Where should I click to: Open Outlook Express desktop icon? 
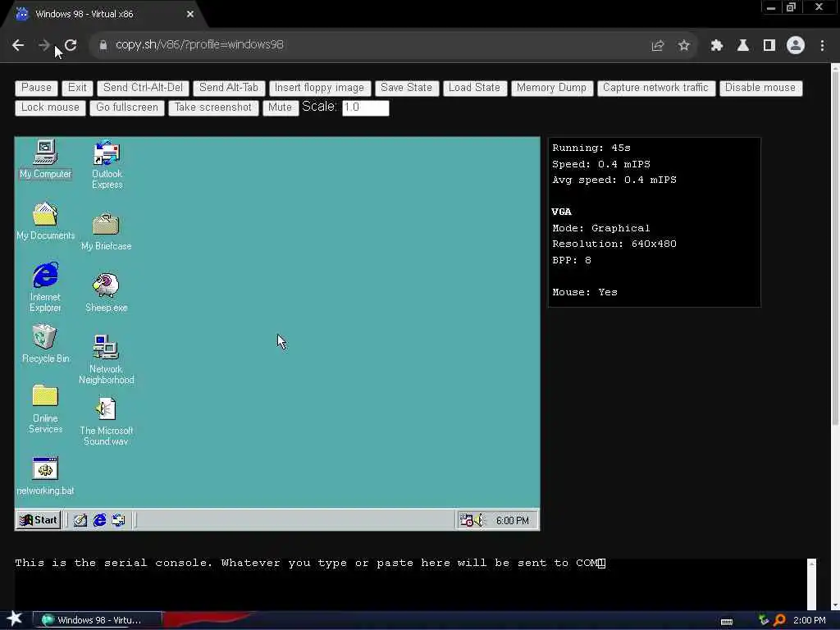(107, 164)
